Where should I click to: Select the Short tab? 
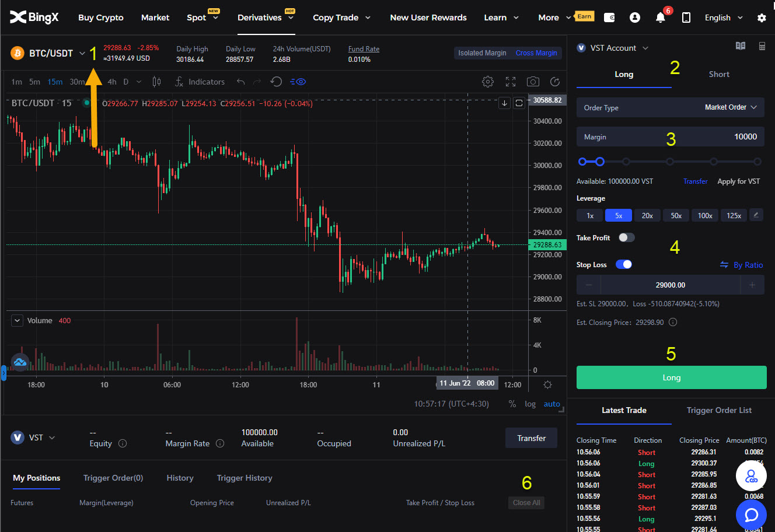[x=719, y=74]
